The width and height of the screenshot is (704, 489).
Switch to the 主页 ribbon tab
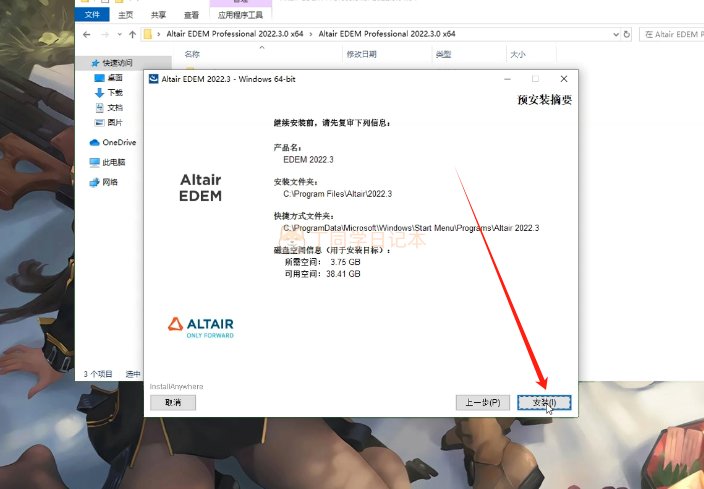pos(125,15)
